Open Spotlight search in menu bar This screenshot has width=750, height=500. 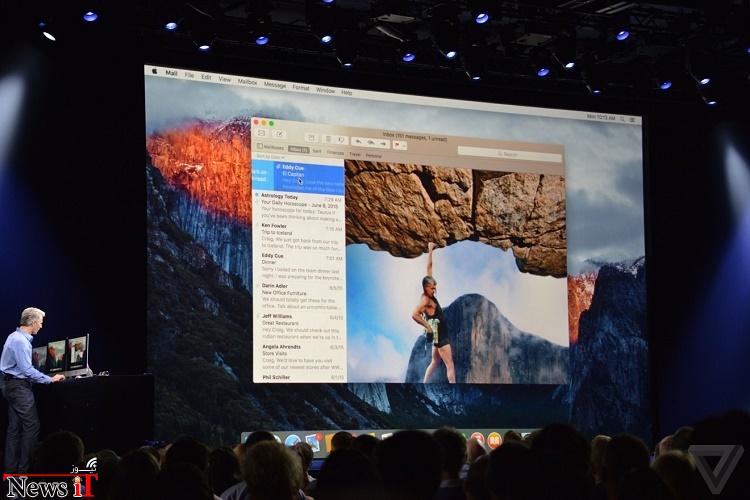[623, 119]
